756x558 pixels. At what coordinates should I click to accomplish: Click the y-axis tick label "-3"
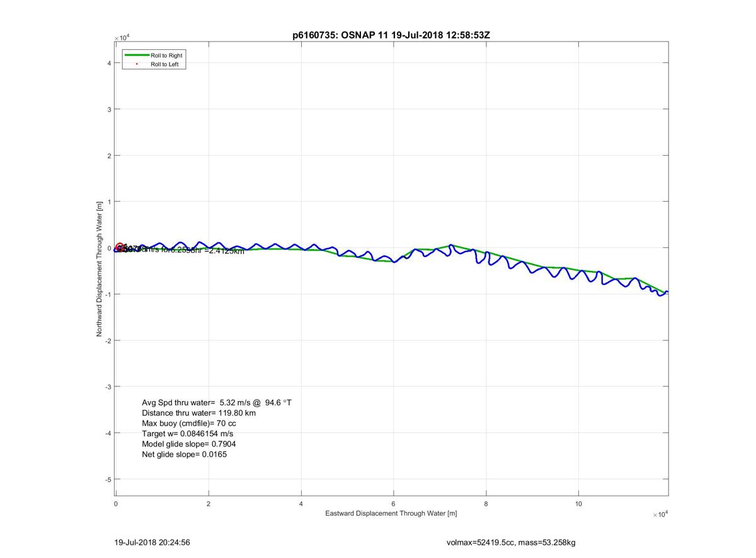(108, 387)
